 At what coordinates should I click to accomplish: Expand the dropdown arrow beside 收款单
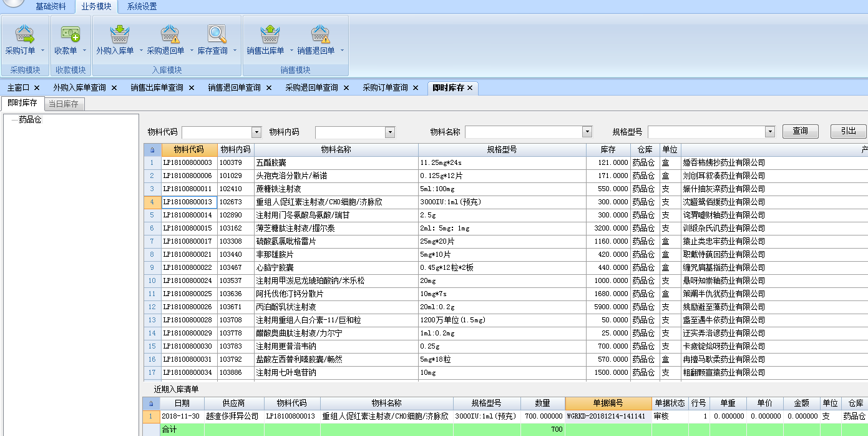click(84, 51)
